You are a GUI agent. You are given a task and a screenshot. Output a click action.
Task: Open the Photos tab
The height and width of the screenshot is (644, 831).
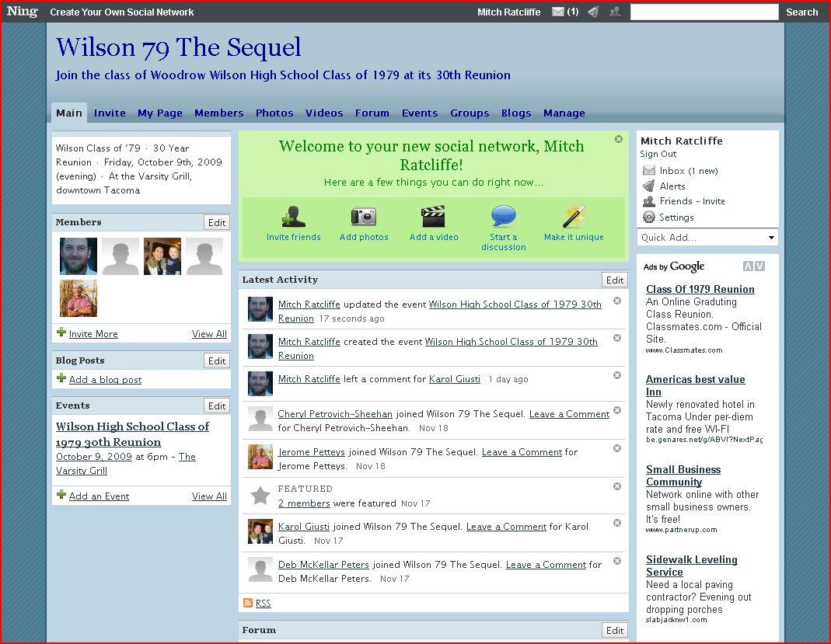click(x=274, y=113)
